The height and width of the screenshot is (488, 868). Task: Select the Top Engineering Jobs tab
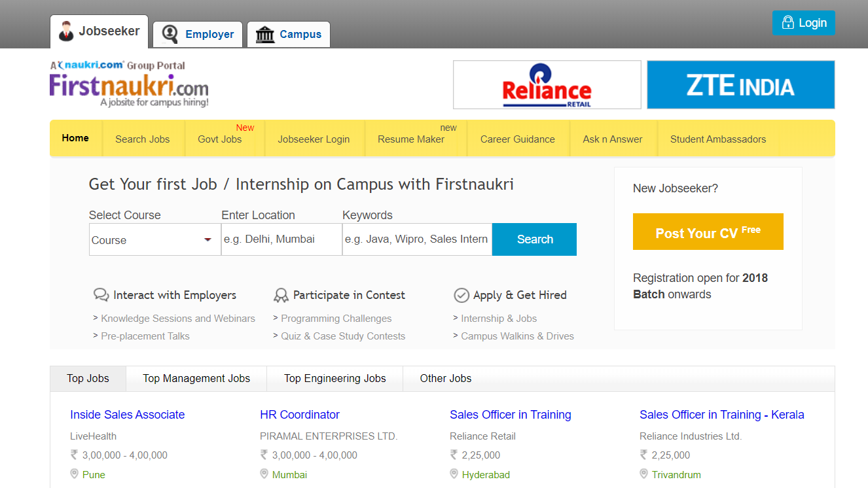pos(335,378)
